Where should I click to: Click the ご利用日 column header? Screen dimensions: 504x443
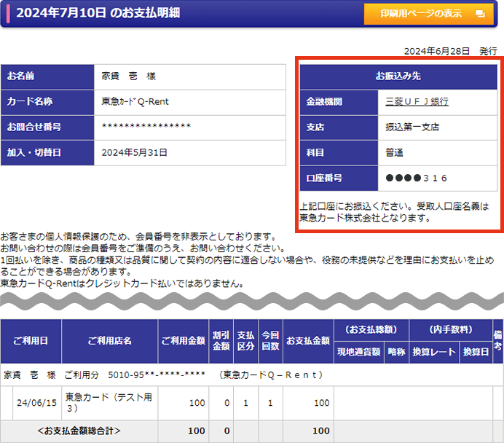point(31,341)
